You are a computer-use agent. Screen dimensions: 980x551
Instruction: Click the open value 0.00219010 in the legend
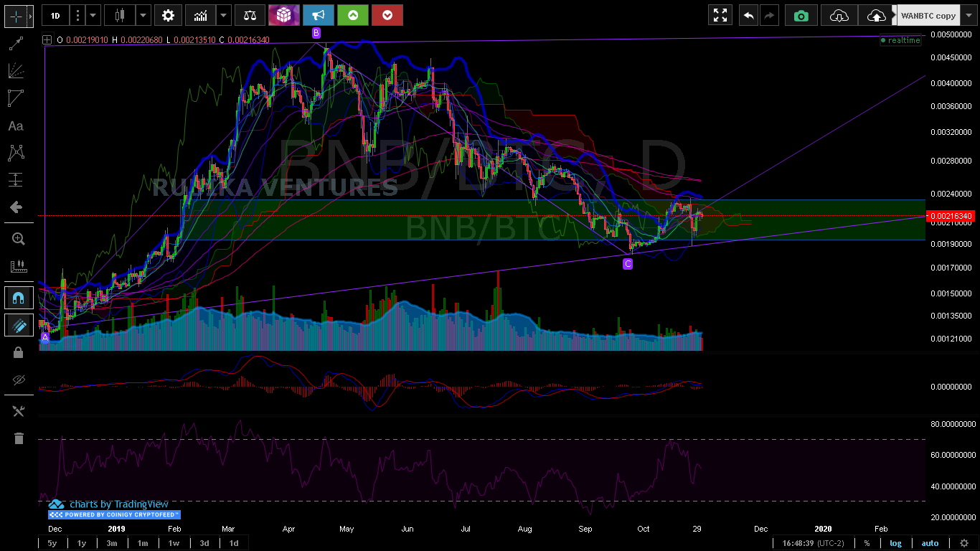click(x=86, y=40)
